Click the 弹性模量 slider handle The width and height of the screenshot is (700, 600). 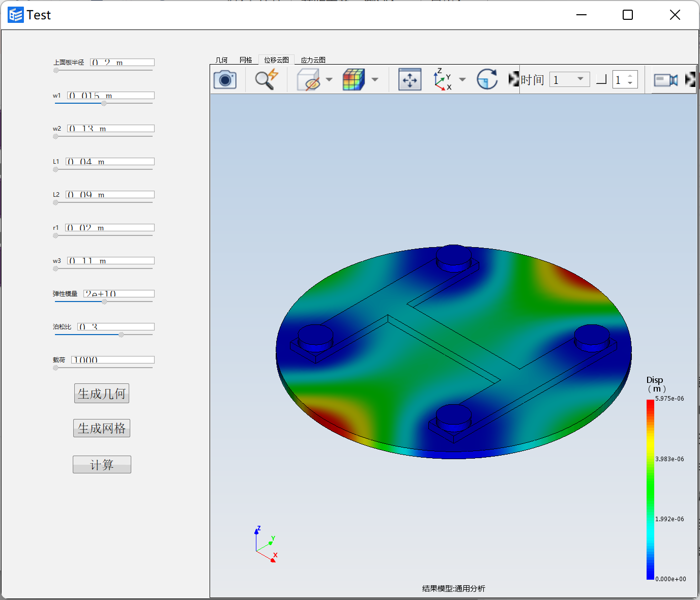[104, 302]
